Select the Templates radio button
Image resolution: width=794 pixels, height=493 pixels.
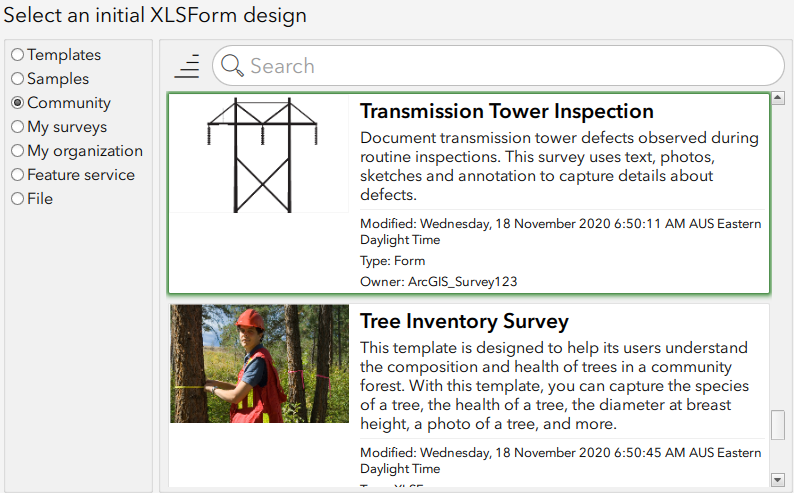17,55
